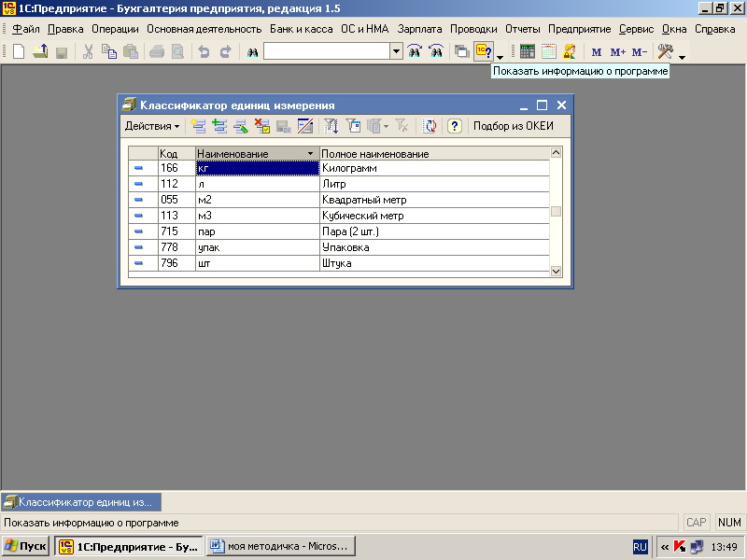Click the Show program information icon
Screen dimensions: 747x560
click(x=484, y=51)
